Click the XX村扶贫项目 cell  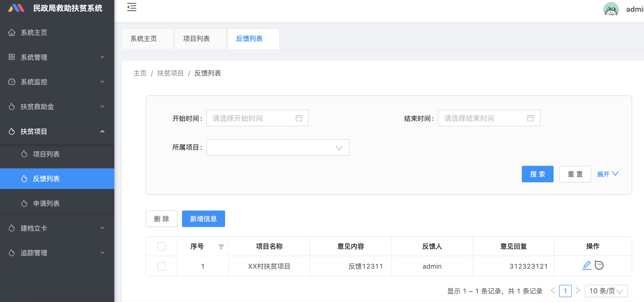pyautogui.click(x=269, y=266)
